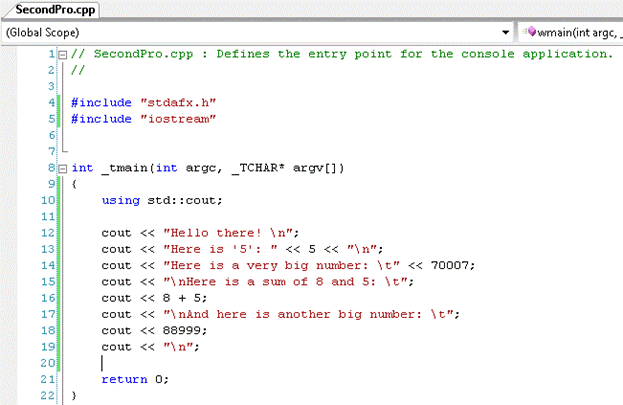623x405 pixels.
Task: Click the #include "stdafx.h" line
Action: point(143,103)
